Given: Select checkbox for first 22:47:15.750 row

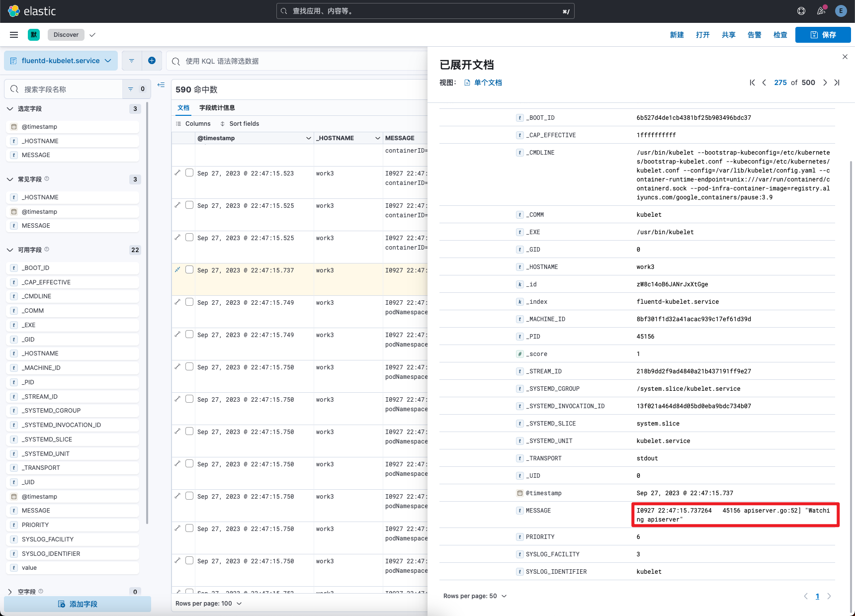Looking at the screenshot, I should point(189,366).
